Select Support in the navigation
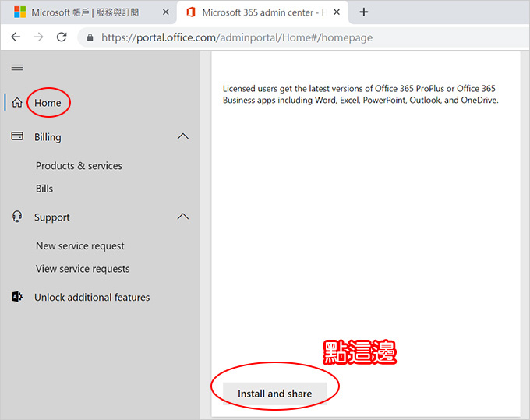 point(51,217)
